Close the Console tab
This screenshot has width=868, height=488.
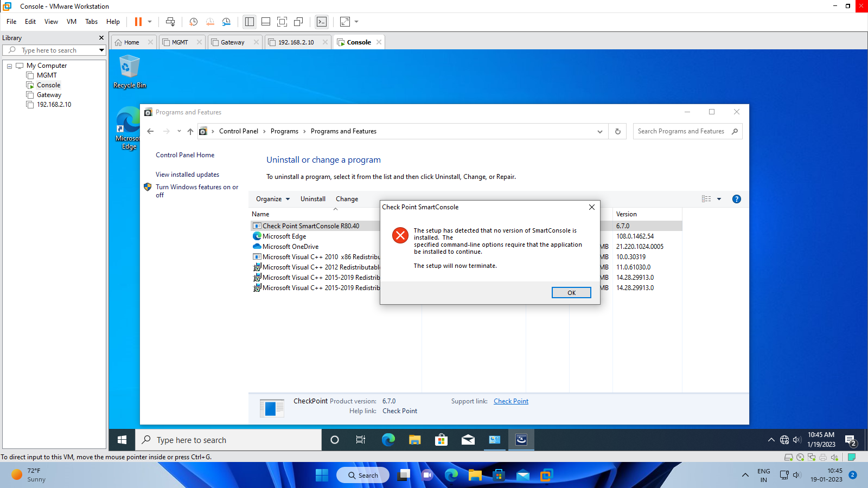[379, 42]
